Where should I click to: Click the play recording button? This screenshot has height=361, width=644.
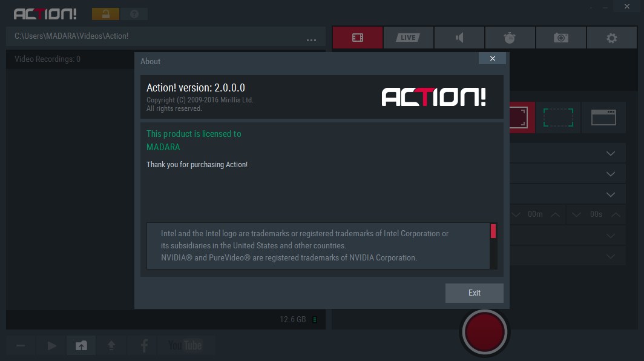point(52,345)
